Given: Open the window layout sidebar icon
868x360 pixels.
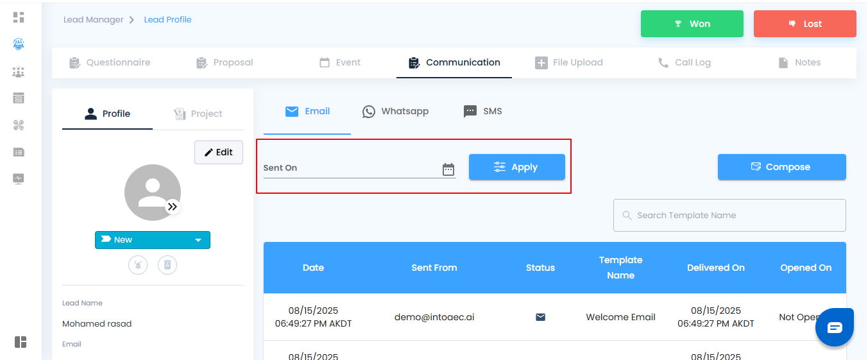Looking at the screenshot, I should pos(19,98).
